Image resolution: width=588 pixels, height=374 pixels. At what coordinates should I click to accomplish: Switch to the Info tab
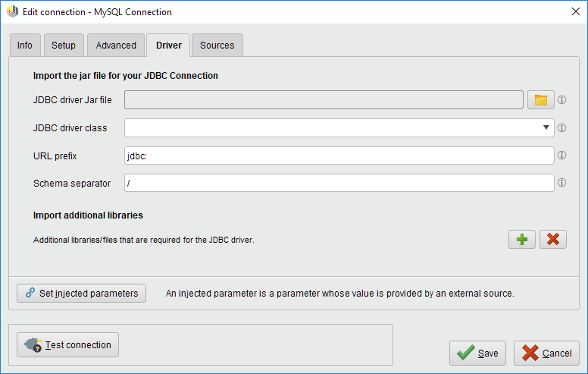click(x=25, y=46)
